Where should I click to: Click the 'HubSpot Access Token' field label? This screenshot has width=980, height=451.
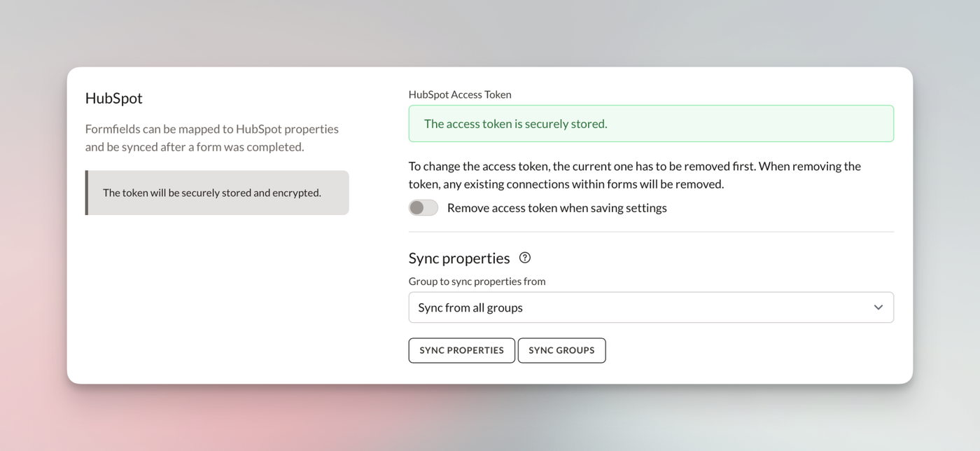tap(460, 95)
